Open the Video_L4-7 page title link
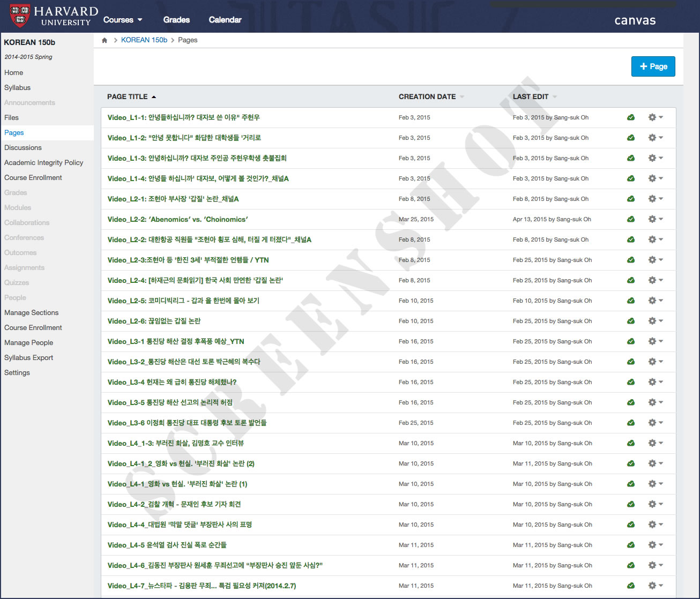The image size is (700, 599). [x=202, y=586]
